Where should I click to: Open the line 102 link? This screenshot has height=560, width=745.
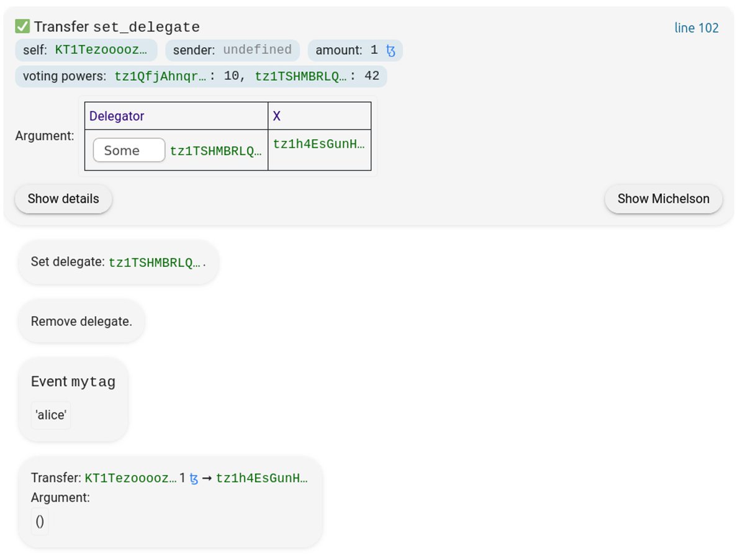click(x=697, y=28)
